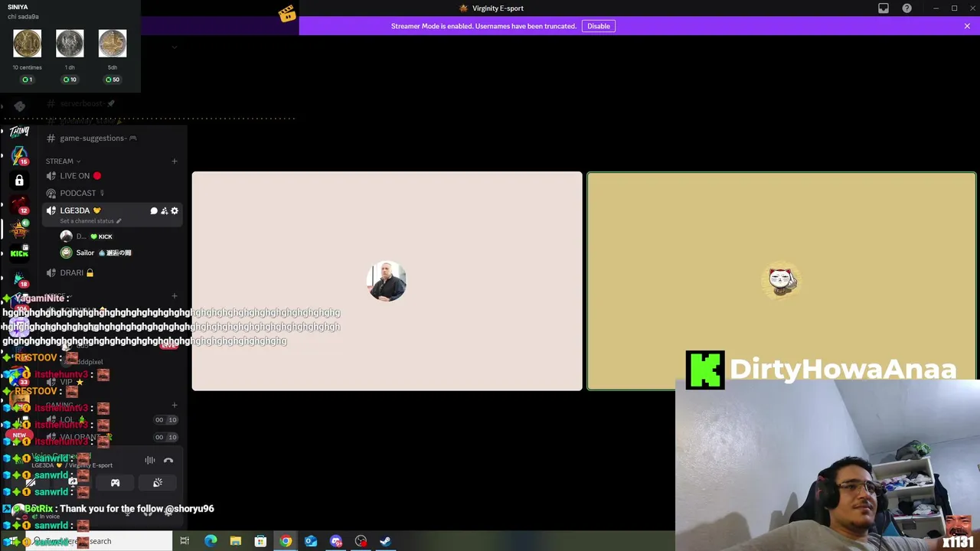Click Set a channel status
This screenshot has height=551, width=980.
(x=90, y=221)
